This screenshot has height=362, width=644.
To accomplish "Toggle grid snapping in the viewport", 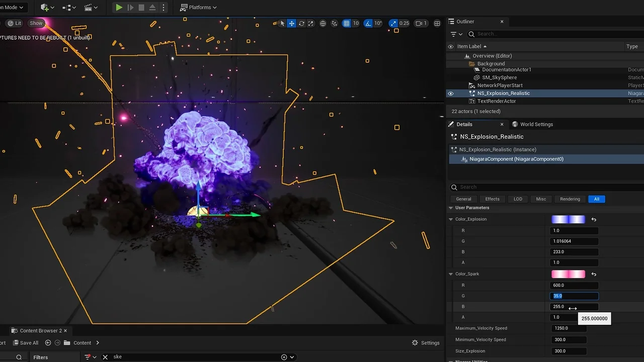I will [346, 24].
